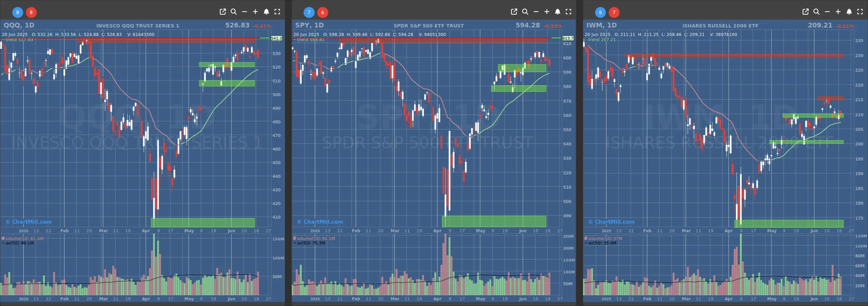This screenshot has width=868, height=306.
Task: Zoom in the IWM chart with plus icon
Action: [x=838, y=12]
